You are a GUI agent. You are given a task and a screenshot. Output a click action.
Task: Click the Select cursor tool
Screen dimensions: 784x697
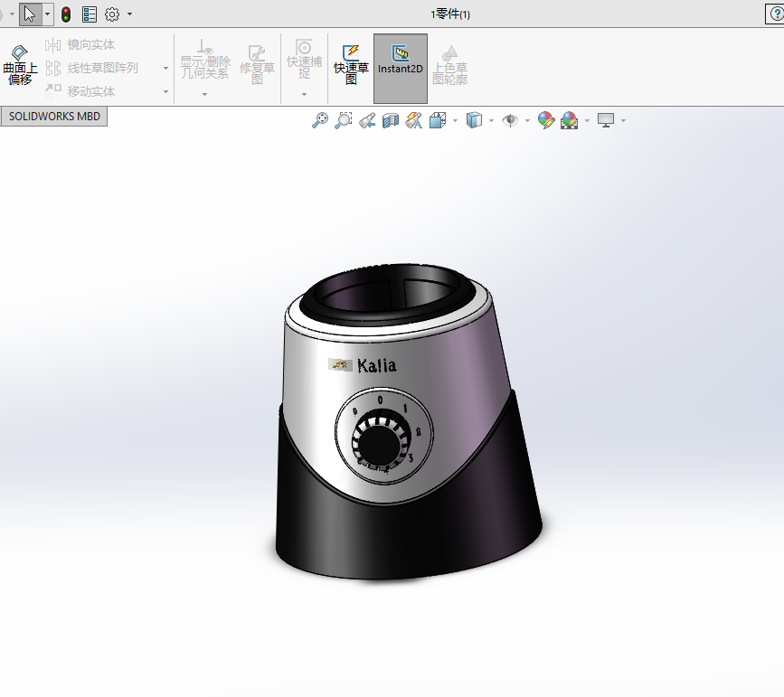pyautogui.click(x=30, y=14)
